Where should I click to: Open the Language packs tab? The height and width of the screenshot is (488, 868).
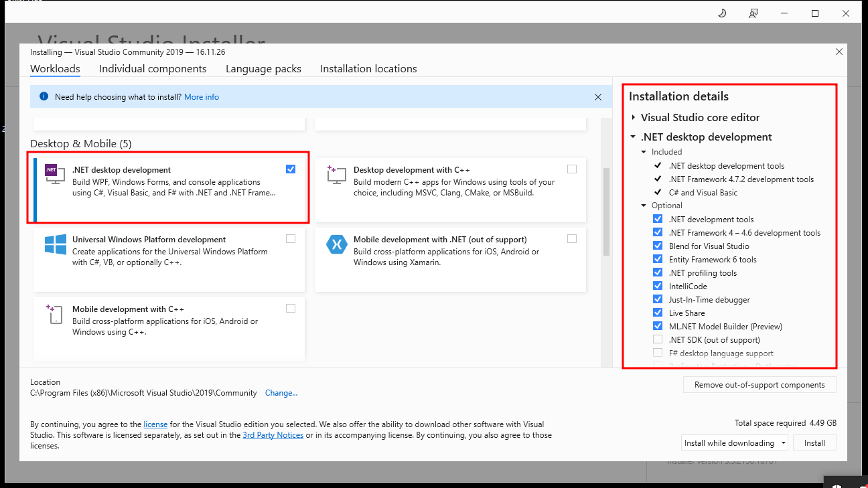263,69
